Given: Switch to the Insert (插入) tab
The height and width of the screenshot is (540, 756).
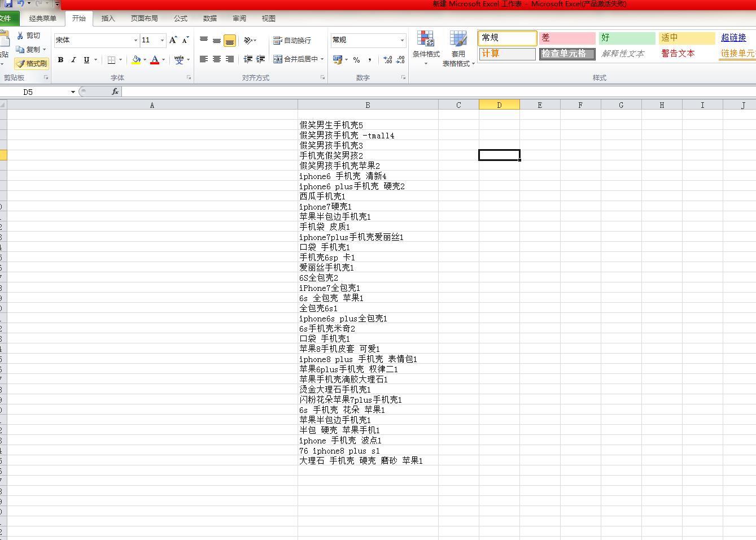Looking at the screenshot, I should 108,19.
